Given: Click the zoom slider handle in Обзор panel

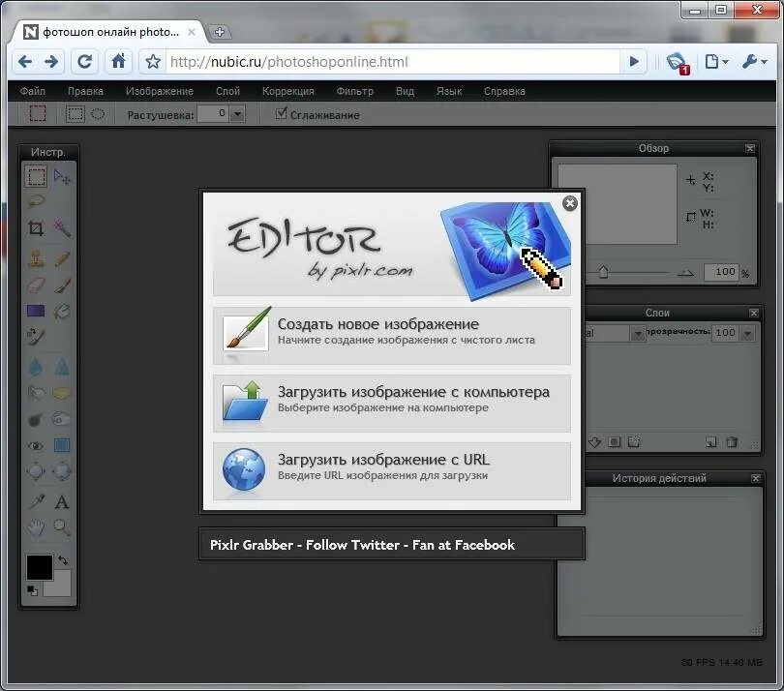Looking at the screenshot, I should pos(604,272).
